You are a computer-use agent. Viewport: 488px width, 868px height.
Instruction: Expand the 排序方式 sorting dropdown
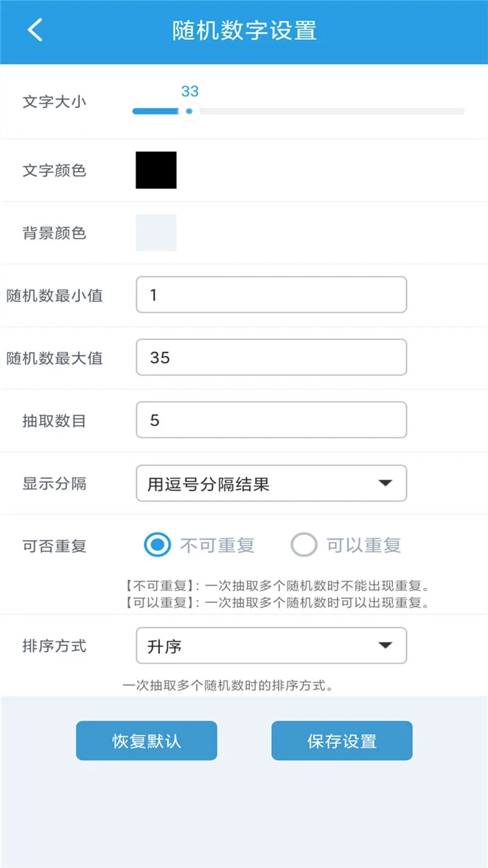coord(271,646)
